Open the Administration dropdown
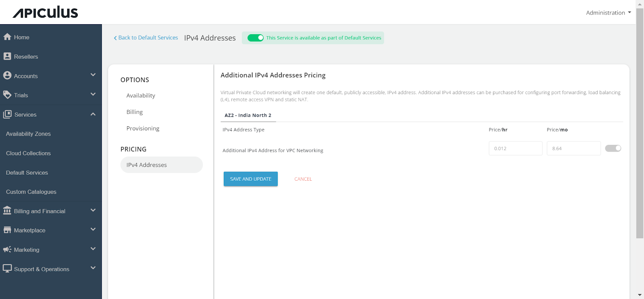This screenshot has height=299, width=644. [608, 13]
